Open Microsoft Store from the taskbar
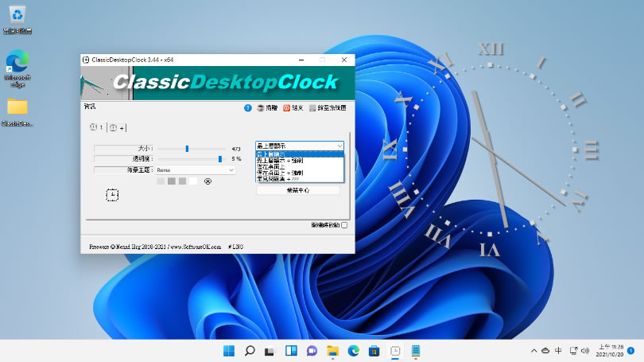The height and width of the screenshot is (362, 644). click(x=374, y=351)
